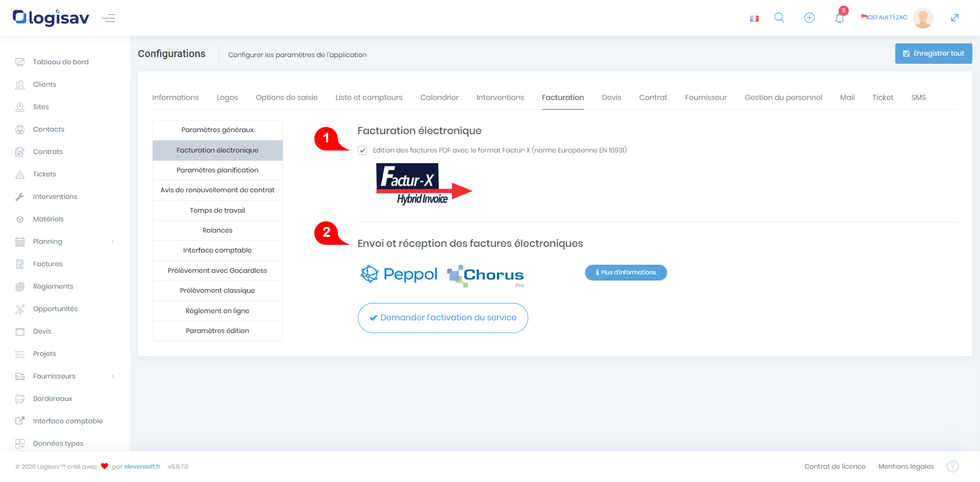This screenshot has width=980, height=482.
Task: Expand the Fournisseurs sidebar submenu
Action: tap(113, 376)
